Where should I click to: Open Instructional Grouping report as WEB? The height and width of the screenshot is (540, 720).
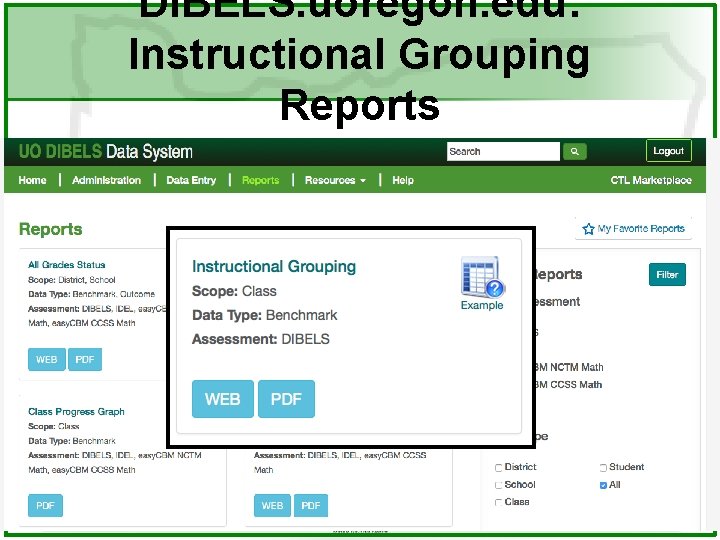pyautogui.click(x=223, y=399)
